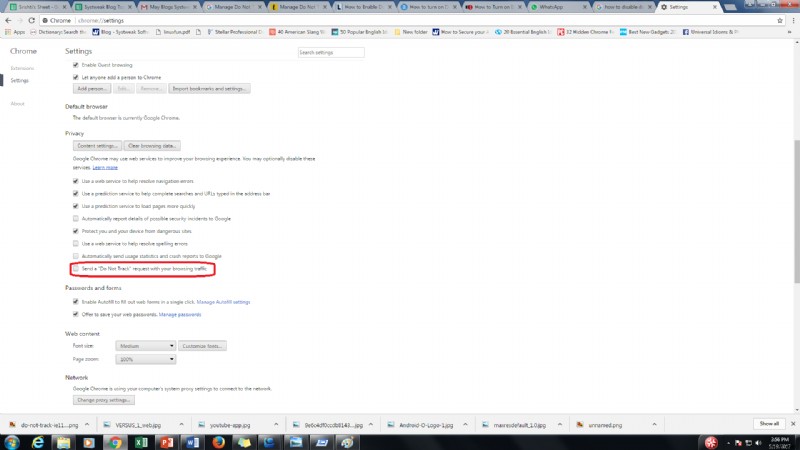Toggle prediction service to complete searches and URLs
The height and width of the screenshot is (450, 800).
(x=76, y=193)
